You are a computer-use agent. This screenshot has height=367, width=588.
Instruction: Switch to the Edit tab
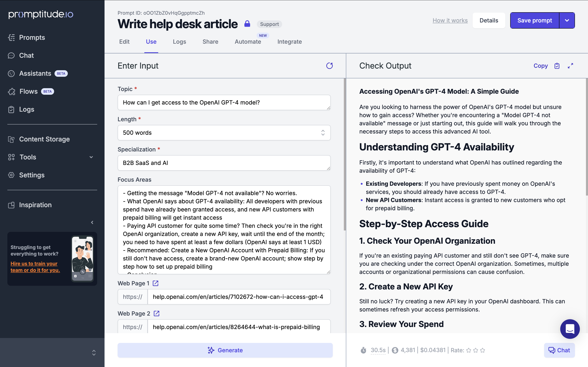tap(124, 41)
